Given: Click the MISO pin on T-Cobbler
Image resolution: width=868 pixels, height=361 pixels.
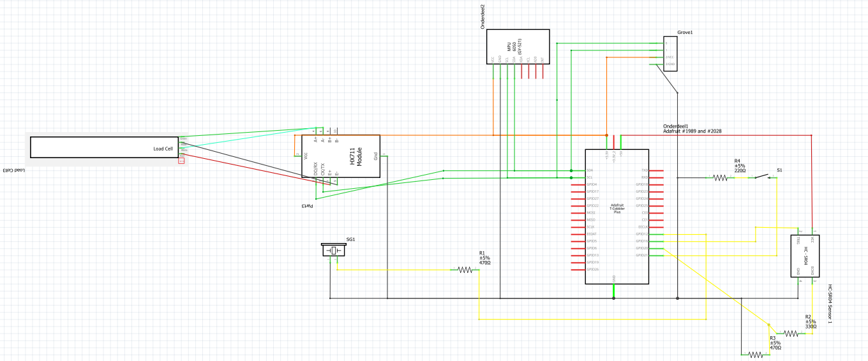Looking at the screenshot, I should (578, 220).
